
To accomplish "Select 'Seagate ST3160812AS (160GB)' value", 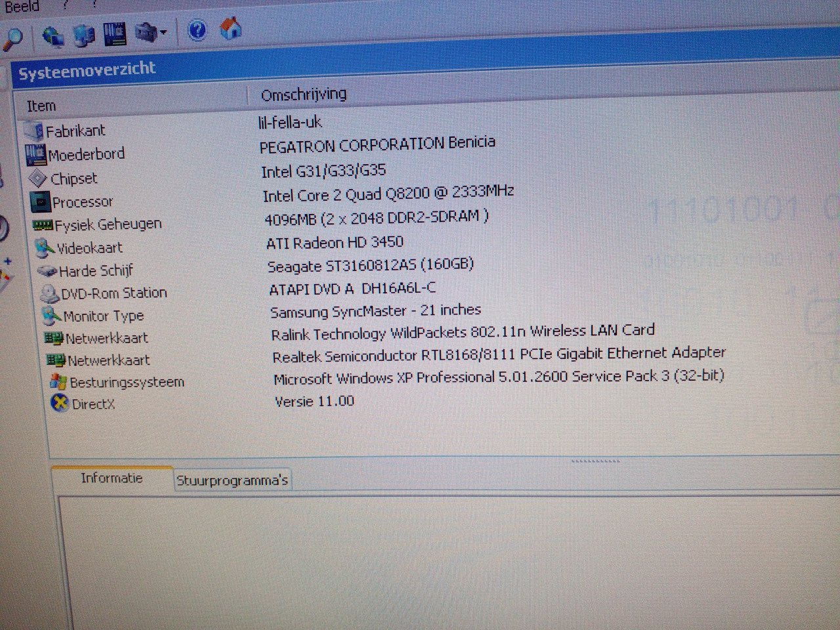I will (x=371, y=265).
